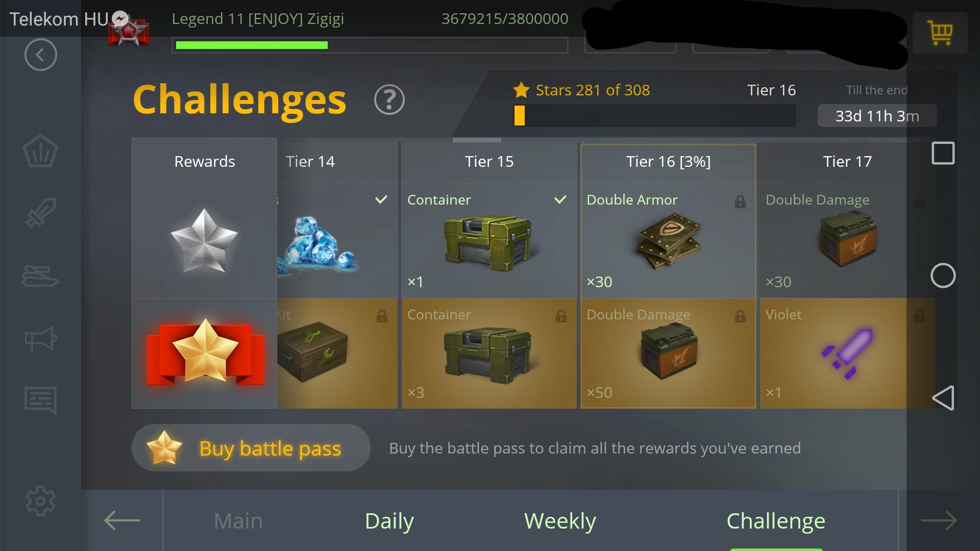Go to next tab with right arrow
Screen dimensions: 980x551
pyautogui.click(x=939, y=520)
